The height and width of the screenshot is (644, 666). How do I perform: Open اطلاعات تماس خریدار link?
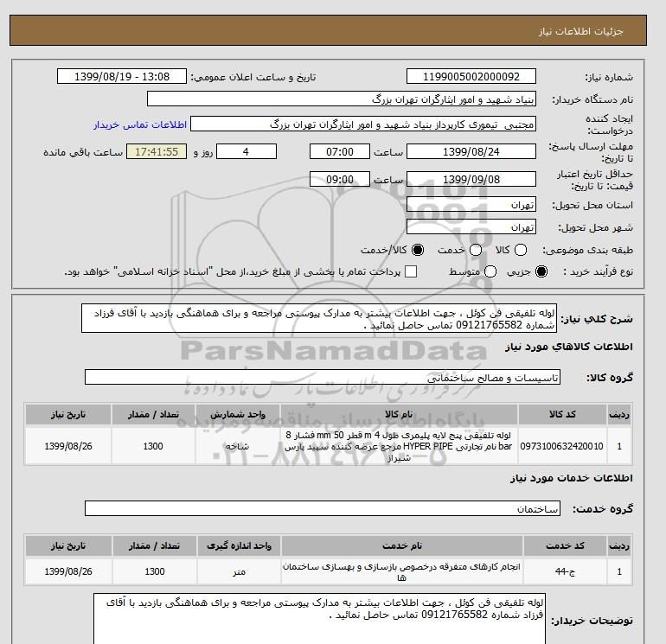pyautogui.click(x=140, y=124)
